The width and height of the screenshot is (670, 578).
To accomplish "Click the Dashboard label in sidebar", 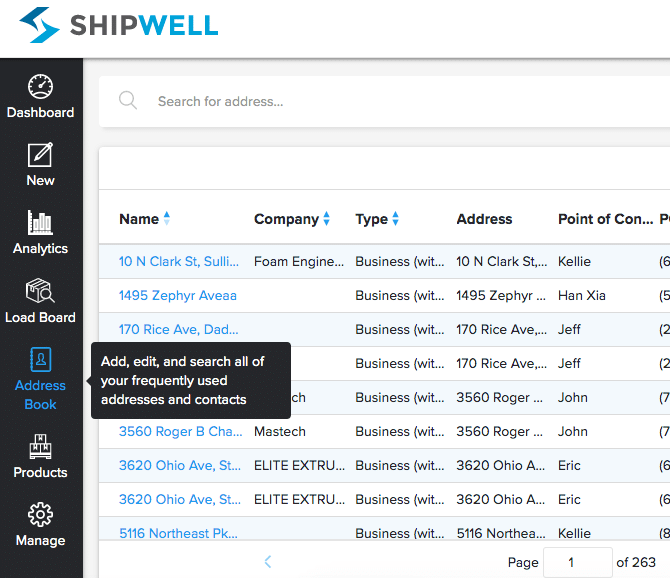I will [40, 112].
